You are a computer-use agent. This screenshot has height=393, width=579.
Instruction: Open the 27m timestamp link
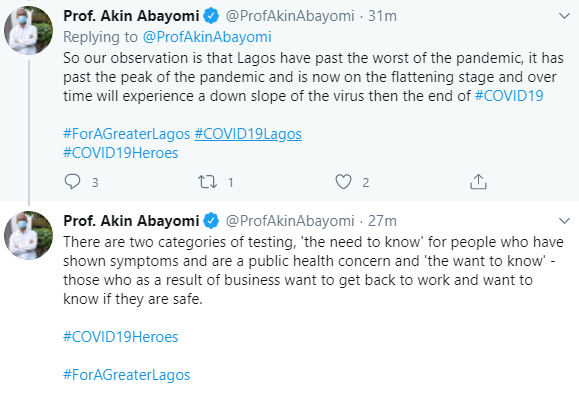pyautogui.click(x=382, y=221)
